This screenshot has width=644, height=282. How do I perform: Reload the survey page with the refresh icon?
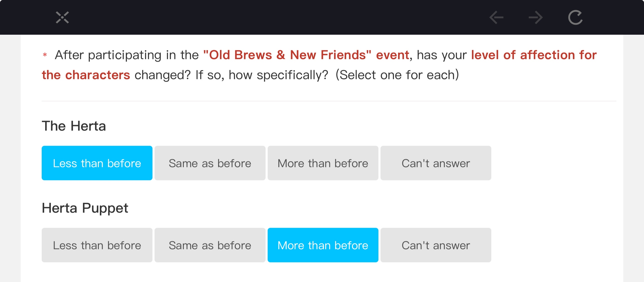(575, 17)
